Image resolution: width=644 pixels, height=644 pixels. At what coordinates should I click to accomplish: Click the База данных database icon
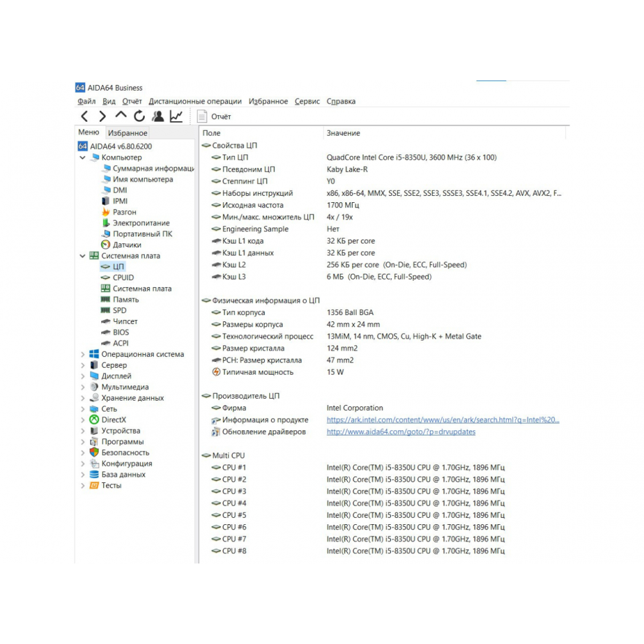(94, 475)
